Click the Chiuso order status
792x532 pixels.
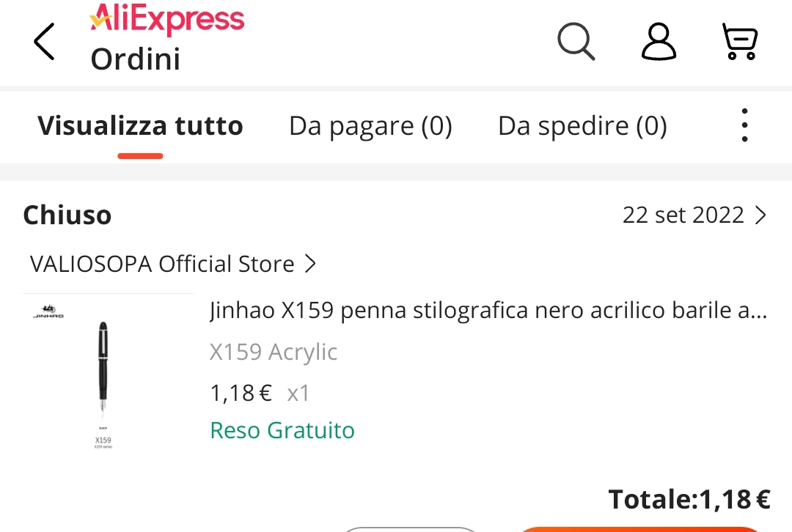pos(67,215)
